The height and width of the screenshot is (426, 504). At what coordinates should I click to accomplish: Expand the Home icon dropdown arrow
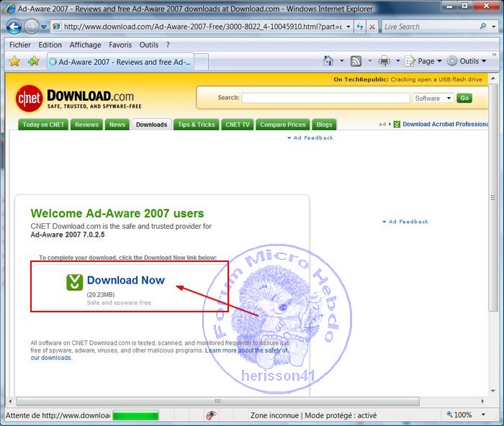[x=342, y=60]
